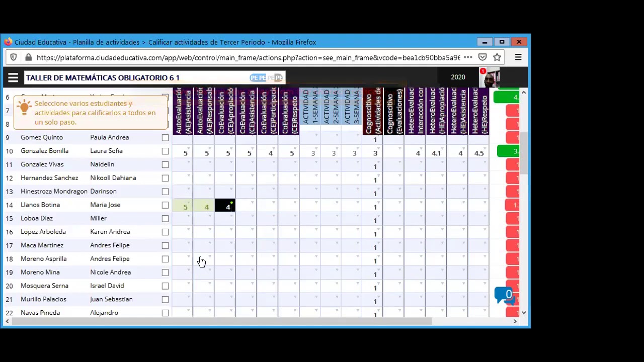Click the vertical scrollbar down arrow
644x362 pixels.
point(523,313)
